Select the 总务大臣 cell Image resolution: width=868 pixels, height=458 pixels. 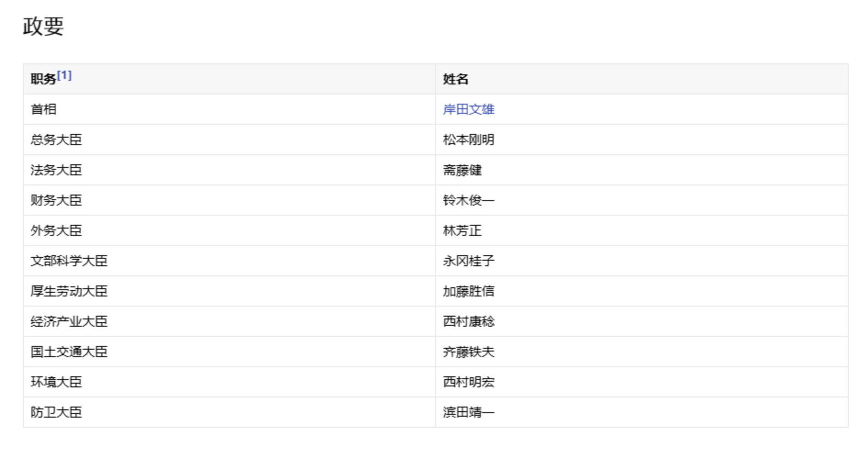229,140
